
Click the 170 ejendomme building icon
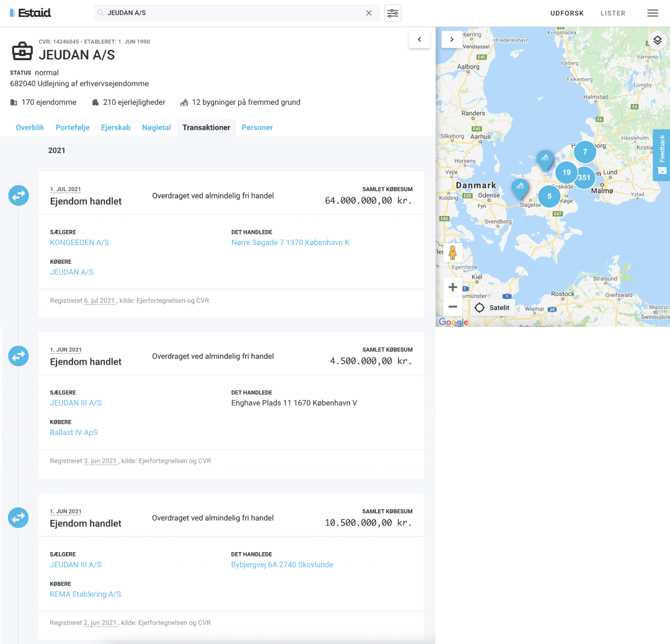point(14,102)
